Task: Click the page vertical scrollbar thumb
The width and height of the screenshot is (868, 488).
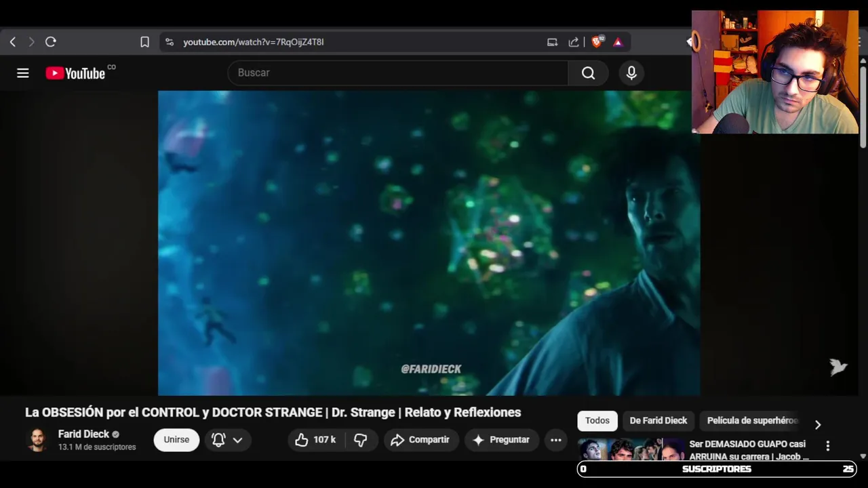Action: point(863,106)
